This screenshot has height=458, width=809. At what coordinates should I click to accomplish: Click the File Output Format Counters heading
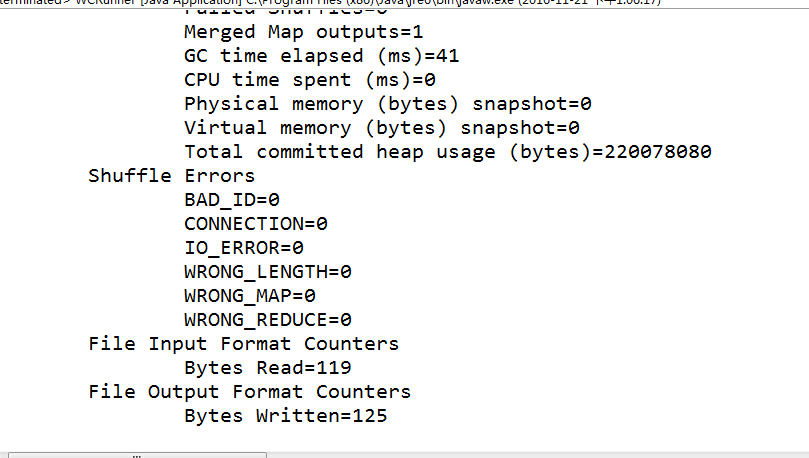(249, 392)
